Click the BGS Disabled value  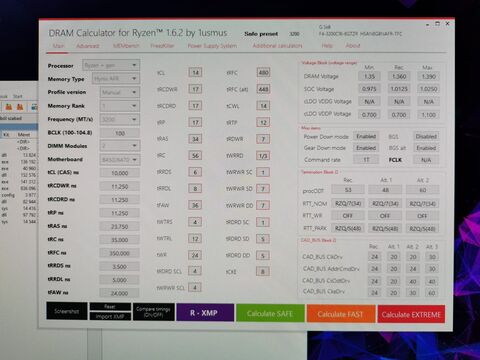click(x=426, y=136)
